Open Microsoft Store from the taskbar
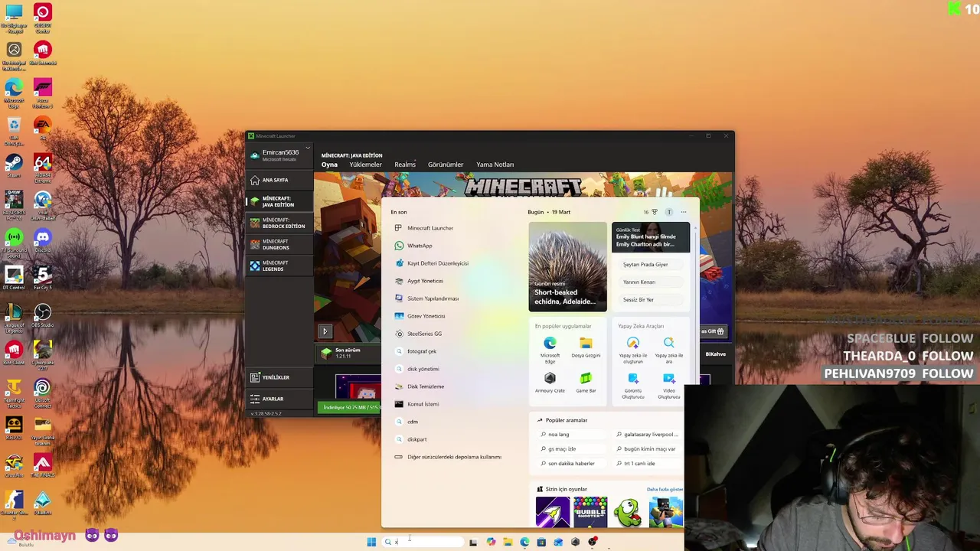Viewport: 980px width, 551px height. (541, 542)
